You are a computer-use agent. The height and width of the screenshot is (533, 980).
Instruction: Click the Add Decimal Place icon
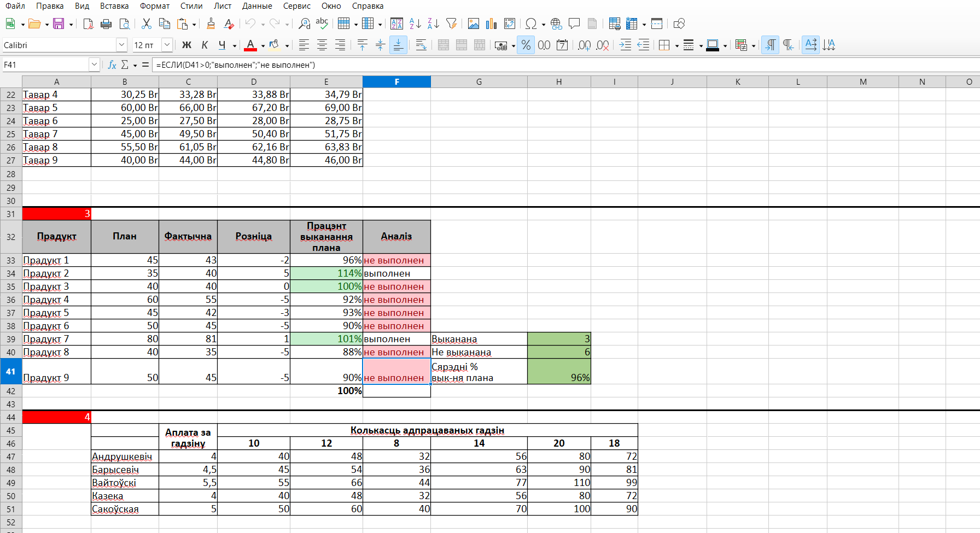(584, 45)
